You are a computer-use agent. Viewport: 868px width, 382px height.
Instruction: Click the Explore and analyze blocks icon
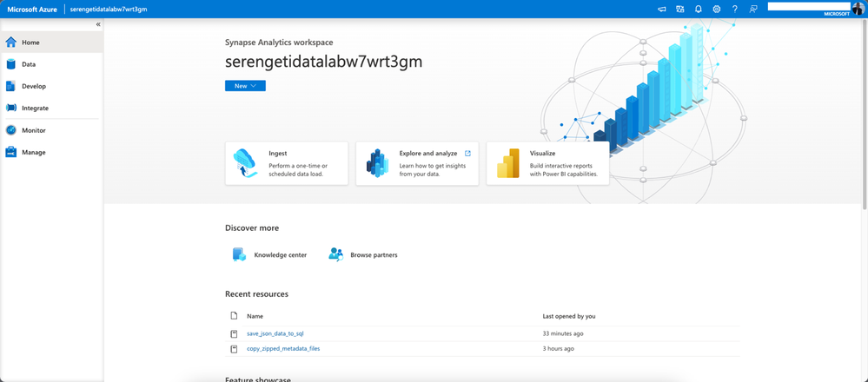[378, 163]
